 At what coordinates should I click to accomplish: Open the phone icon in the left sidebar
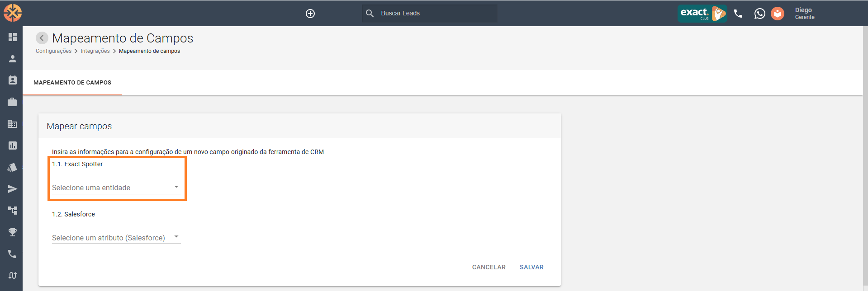[x=13, y=254]
